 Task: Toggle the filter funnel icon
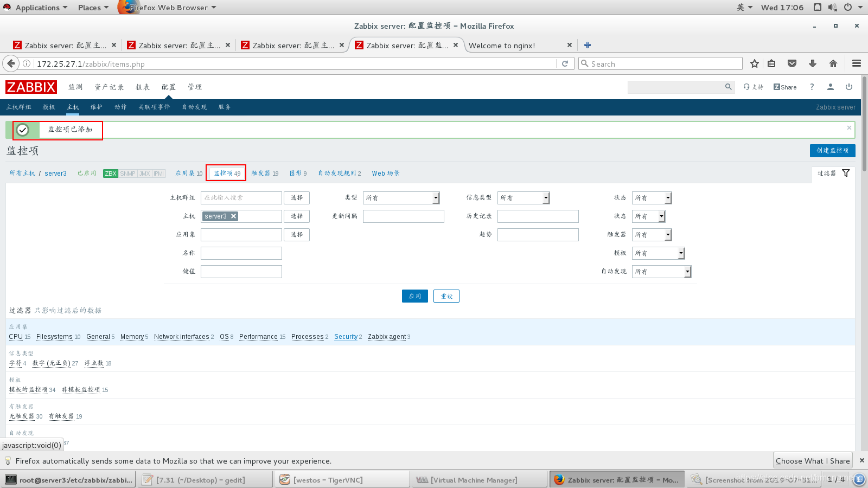click(x=846, y=173)
